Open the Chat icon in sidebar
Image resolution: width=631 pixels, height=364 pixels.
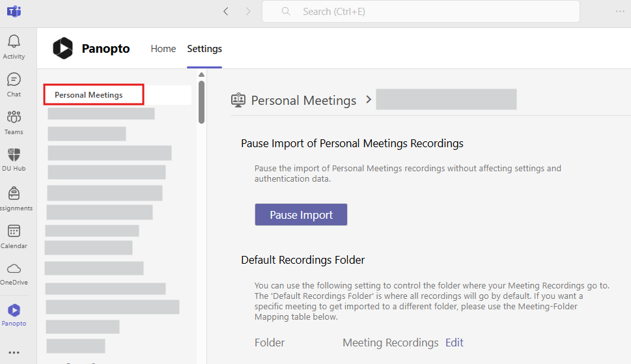coord(14,79)
